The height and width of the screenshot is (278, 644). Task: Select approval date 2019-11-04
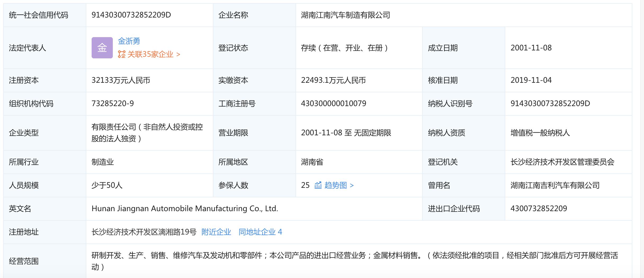point(531,80)
